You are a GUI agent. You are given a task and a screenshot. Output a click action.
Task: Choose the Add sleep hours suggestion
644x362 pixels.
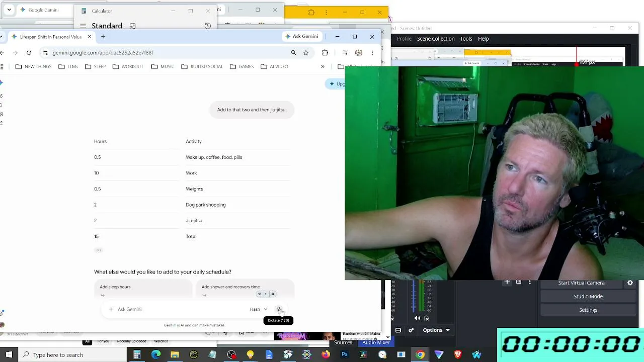[x=142, y=289]
